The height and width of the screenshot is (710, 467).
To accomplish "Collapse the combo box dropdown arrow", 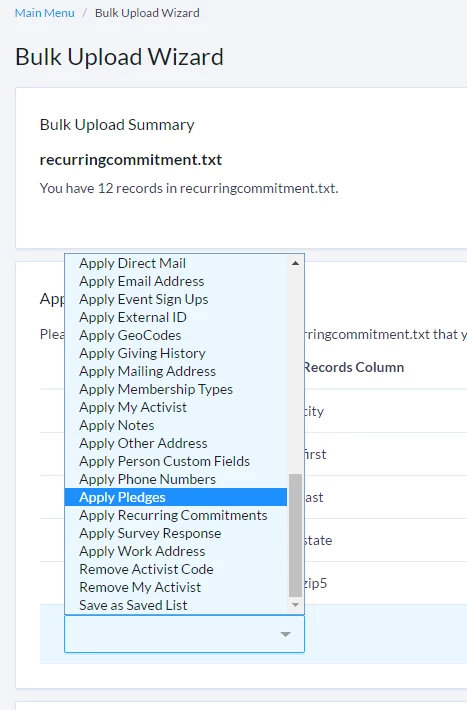I will tap(285, 634).
